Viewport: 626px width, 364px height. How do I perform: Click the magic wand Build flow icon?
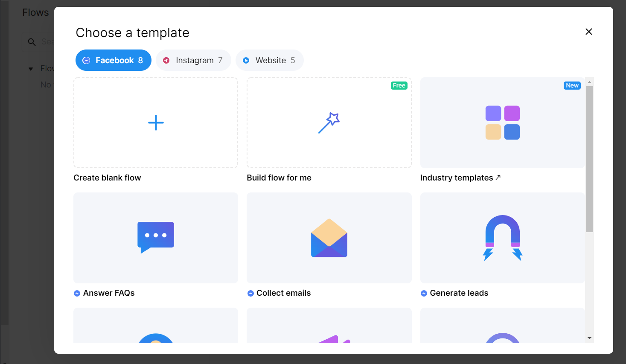[x=329, y=123]
